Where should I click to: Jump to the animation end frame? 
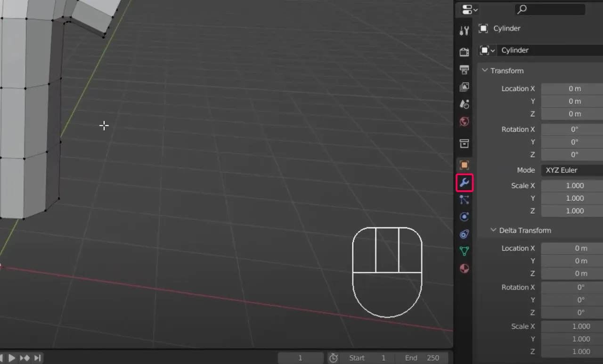coord(37,358)
